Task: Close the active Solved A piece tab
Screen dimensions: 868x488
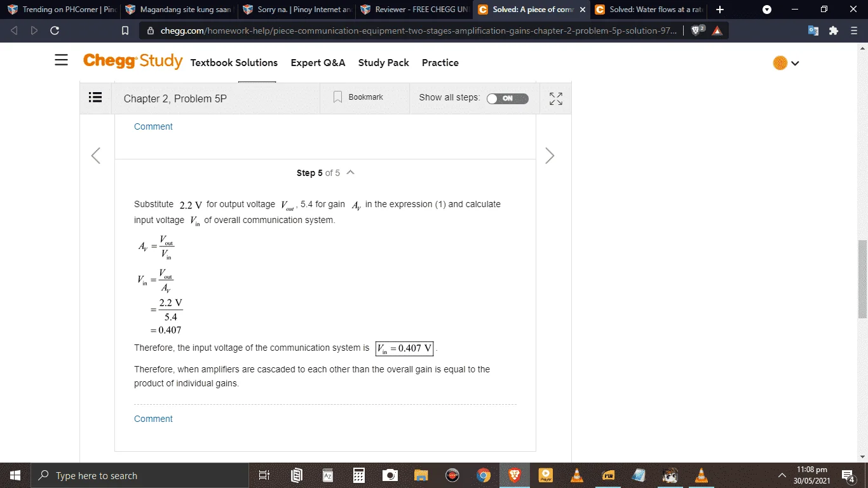Action: click(x=583, y=10)
